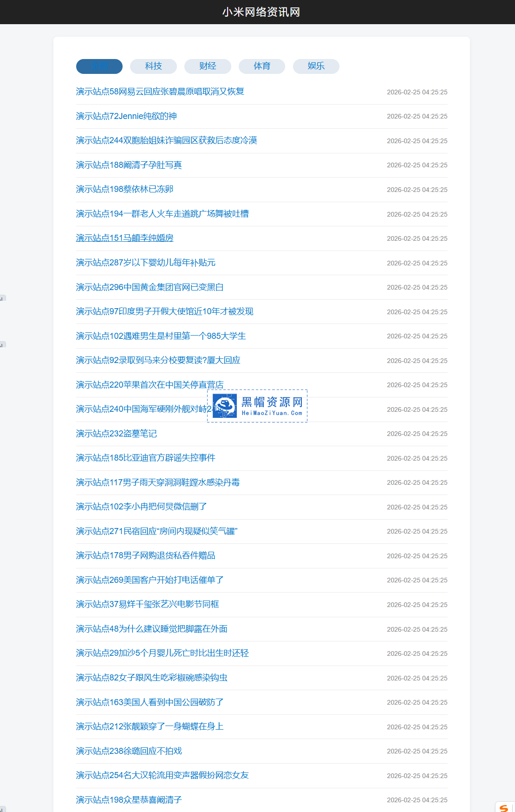
Task: Open article 为什么建议睡觉把脚露在外面
Action: (152, 629)
